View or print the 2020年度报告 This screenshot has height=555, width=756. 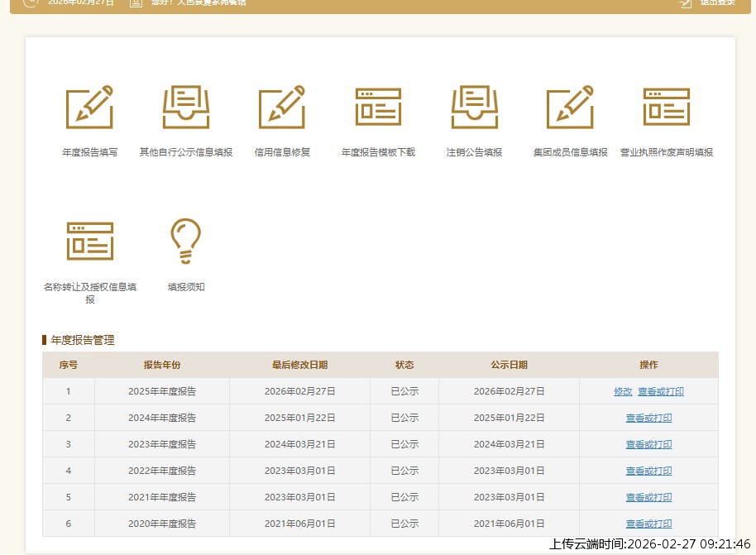point(648,524)
